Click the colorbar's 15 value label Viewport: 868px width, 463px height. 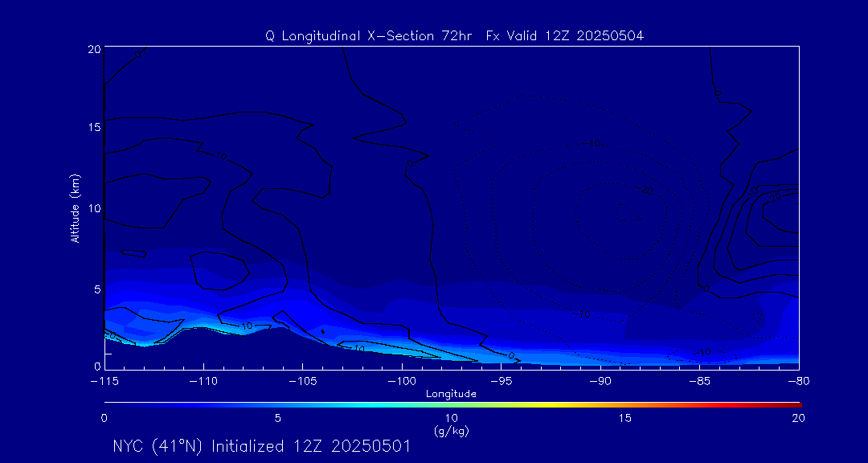625,419
